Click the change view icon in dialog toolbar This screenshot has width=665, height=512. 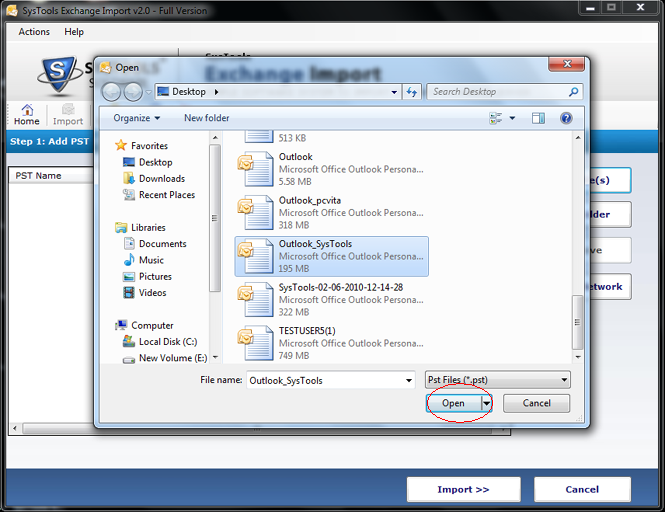(x=495, y=118)
